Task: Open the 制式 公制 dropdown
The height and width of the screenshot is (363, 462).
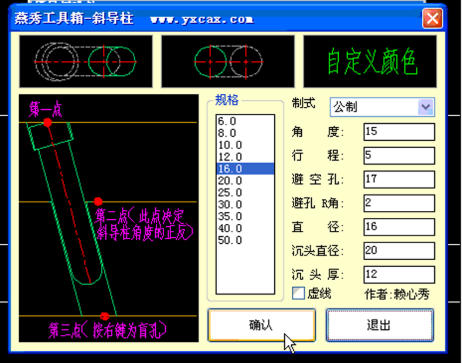Action: click(x=382, y=107)
